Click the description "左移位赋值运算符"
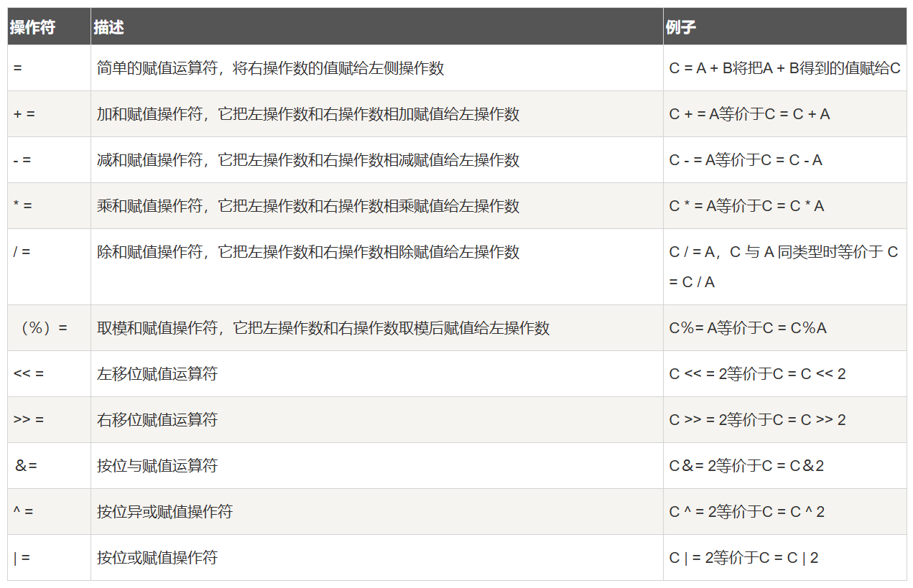913x588 pixels. (x=157, y=374)
